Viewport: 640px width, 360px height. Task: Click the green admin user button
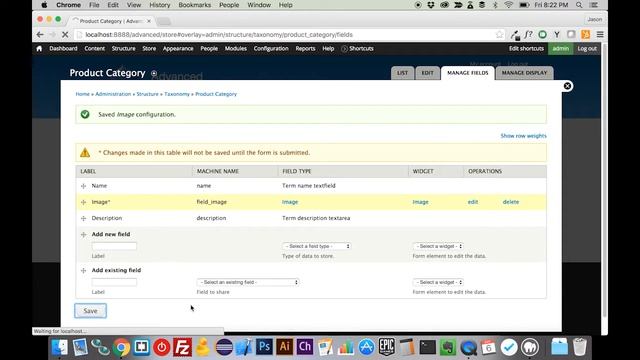tap(560, 49)
